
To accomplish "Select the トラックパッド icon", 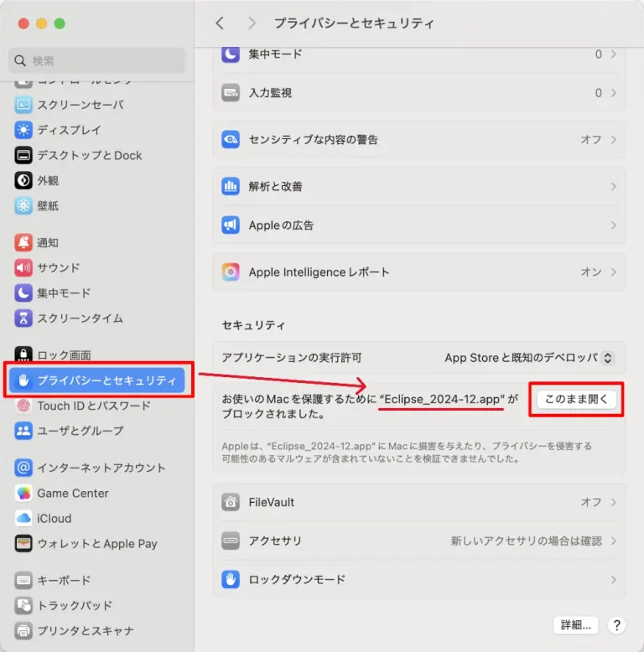I will 23,606.
